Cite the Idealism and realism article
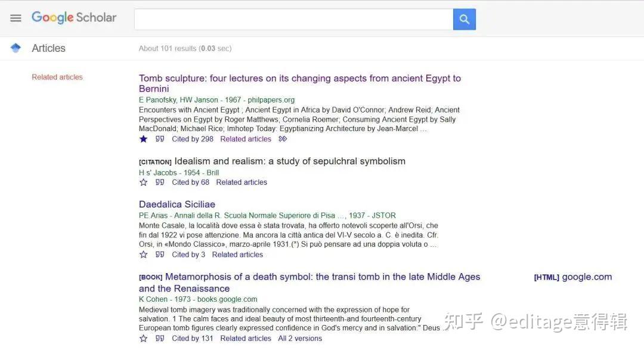The height and width of the screenshot is (350, 644). click(x=160, y=182)
